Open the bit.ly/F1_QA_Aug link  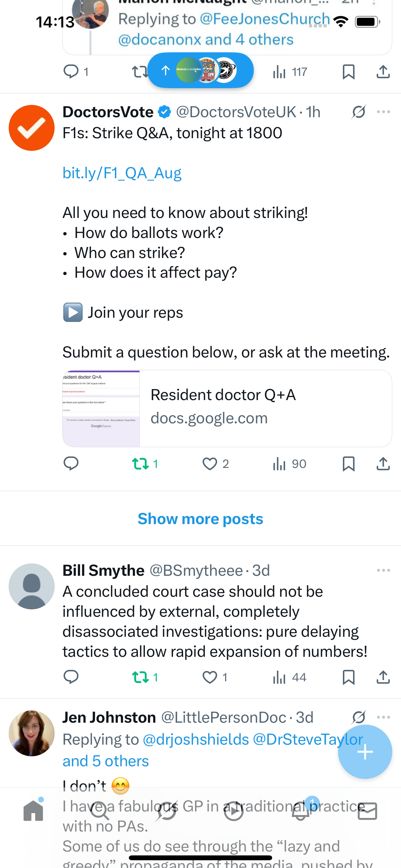click(122, 173)
